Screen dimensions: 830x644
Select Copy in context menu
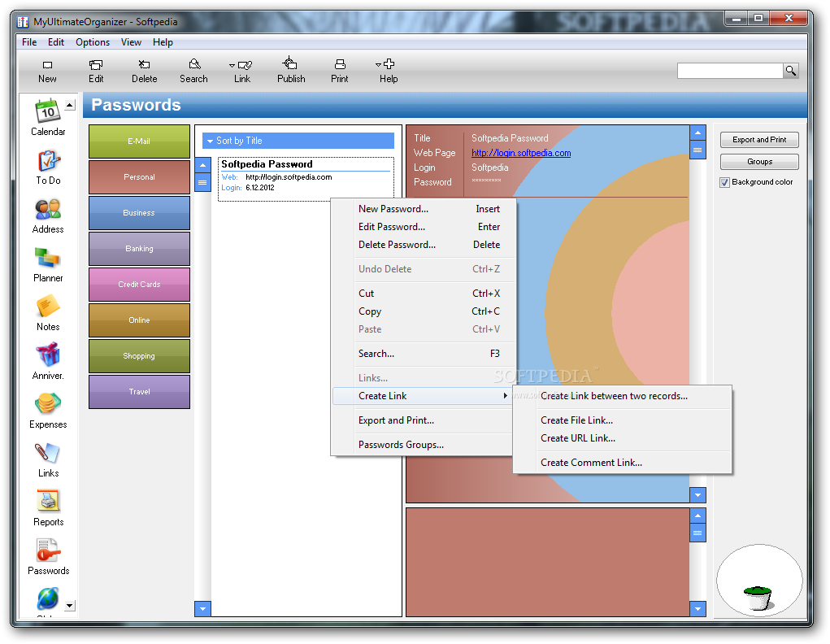(423, 311)
